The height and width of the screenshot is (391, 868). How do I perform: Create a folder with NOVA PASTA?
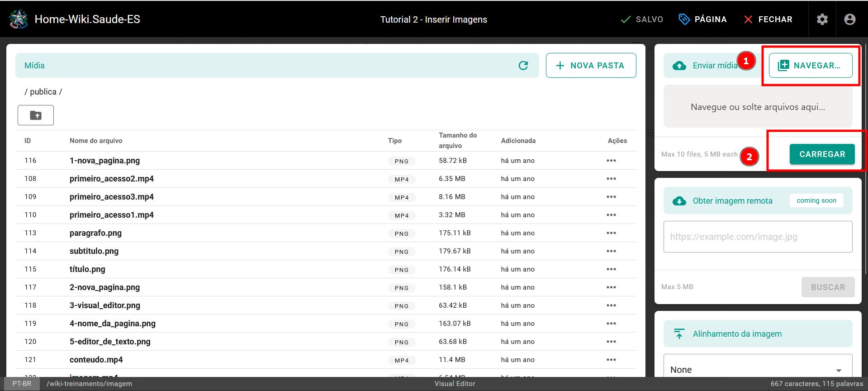click(591, 66)
